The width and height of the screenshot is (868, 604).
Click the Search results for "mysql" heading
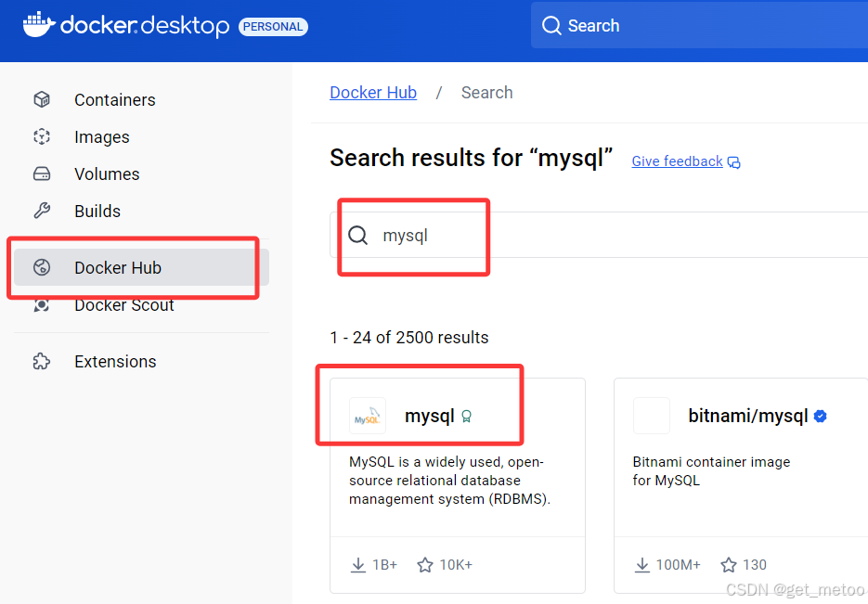(x=471, y=158)
